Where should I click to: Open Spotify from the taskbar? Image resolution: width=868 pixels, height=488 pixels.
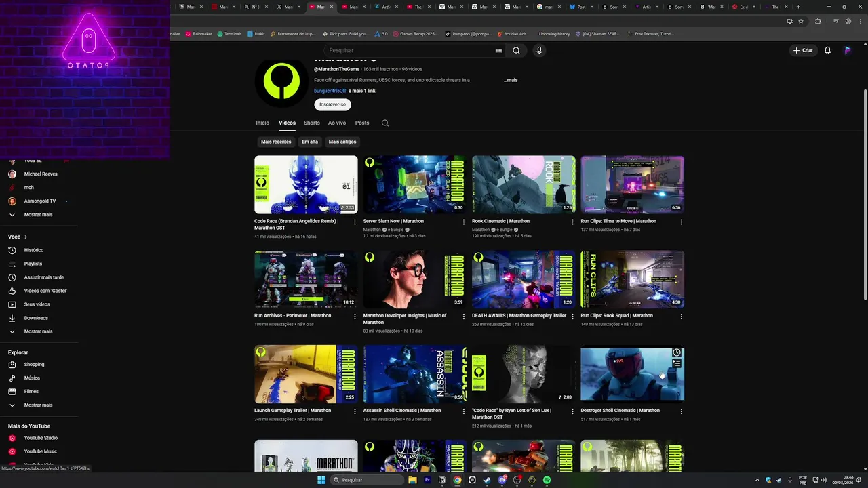click(x=547, y=480)
